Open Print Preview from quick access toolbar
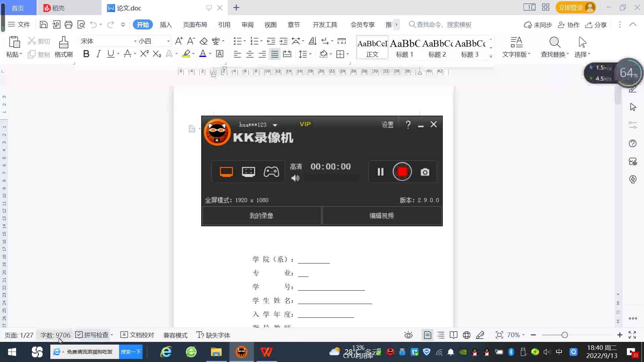Viewport: 644px width, 362px height. pos(81,24)
